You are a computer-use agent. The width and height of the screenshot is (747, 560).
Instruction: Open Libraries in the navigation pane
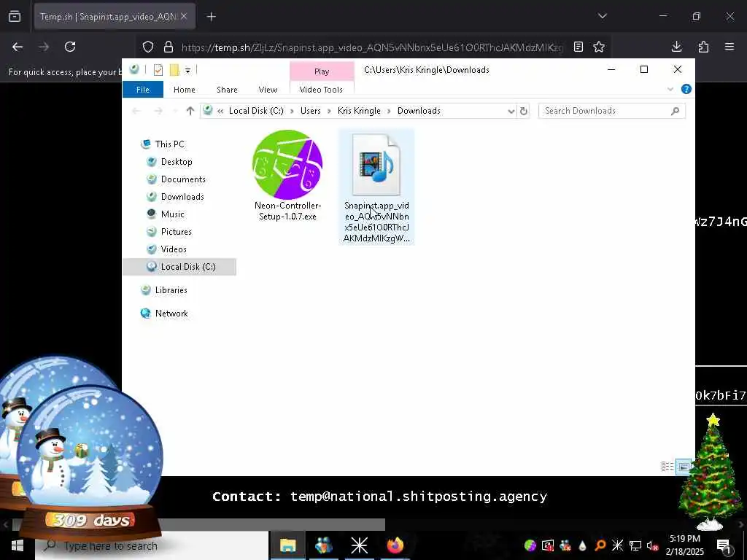pyautogui.click(x=171, y=290)
